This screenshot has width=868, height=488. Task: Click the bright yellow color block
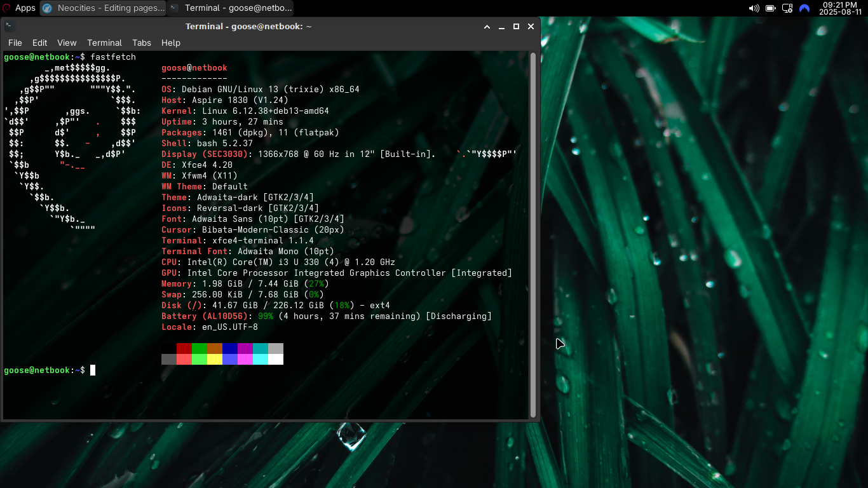pos(215,359)
